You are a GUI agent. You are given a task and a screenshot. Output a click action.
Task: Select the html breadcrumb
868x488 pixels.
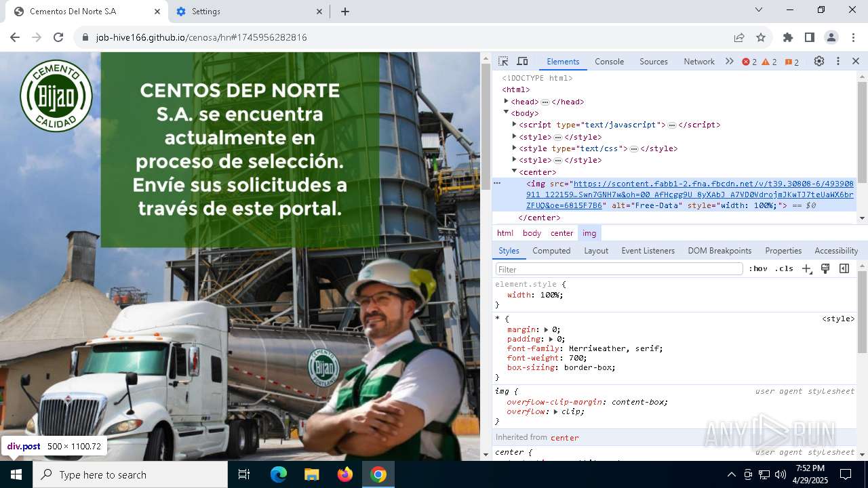click(505, 232)
